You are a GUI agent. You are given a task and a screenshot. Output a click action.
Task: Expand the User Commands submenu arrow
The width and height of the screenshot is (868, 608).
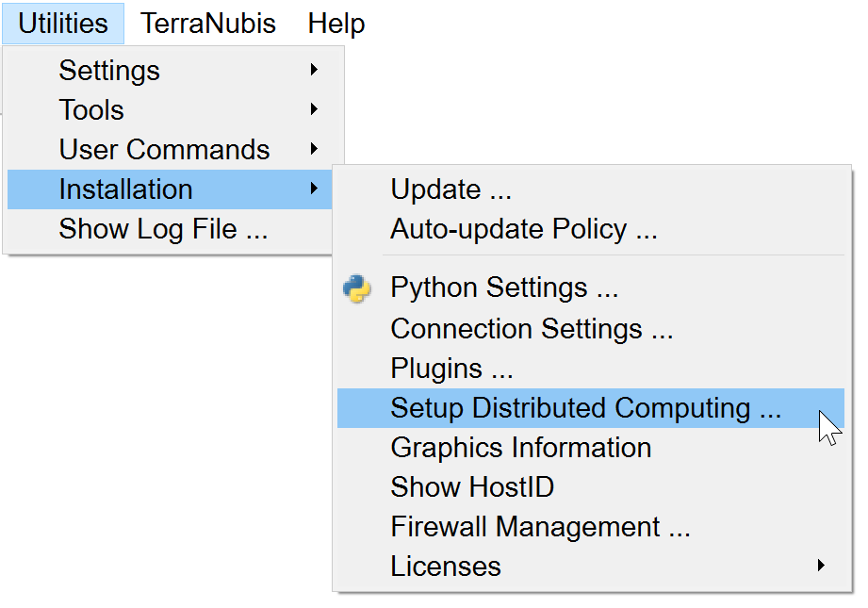[x=314, y=150]
